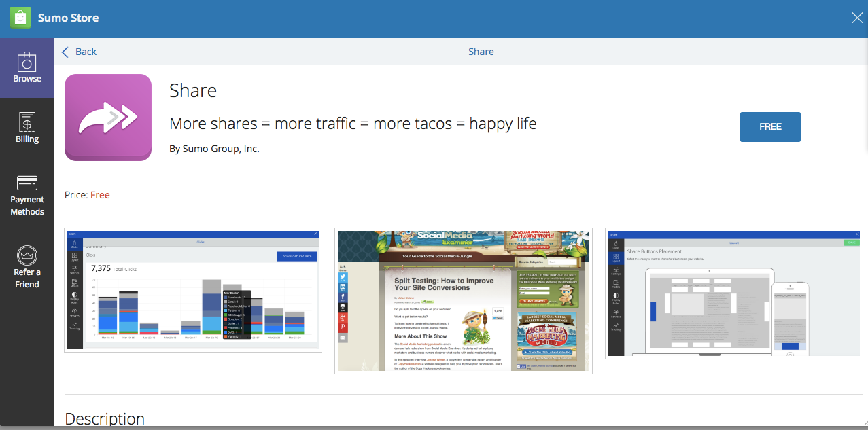Install the Share app with FREE button

(x=770, y=127)
